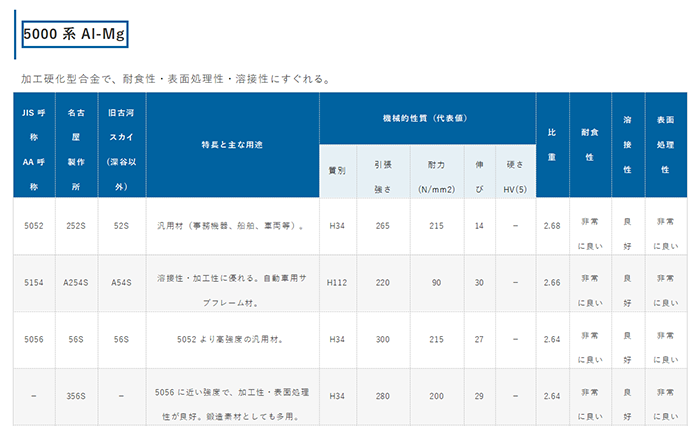Screen dimensions: 700x426
Task: Select the 質別 sub-header cell
Action: [x=337, y=171]
